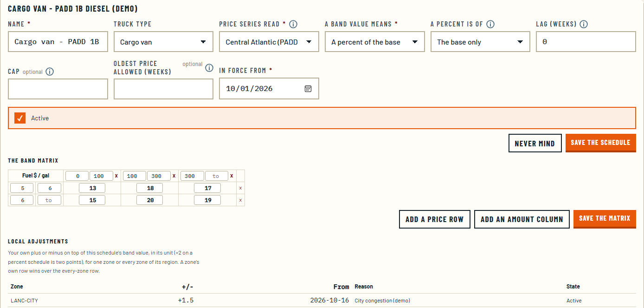Edit first column upper bound 100
Viewport: 644px width, 308px height.
101,176
